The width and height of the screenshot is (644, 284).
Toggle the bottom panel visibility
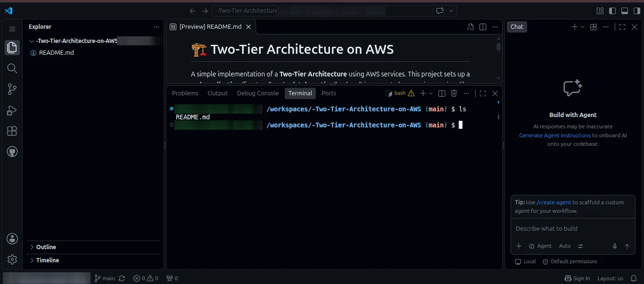tap(625, 11)
